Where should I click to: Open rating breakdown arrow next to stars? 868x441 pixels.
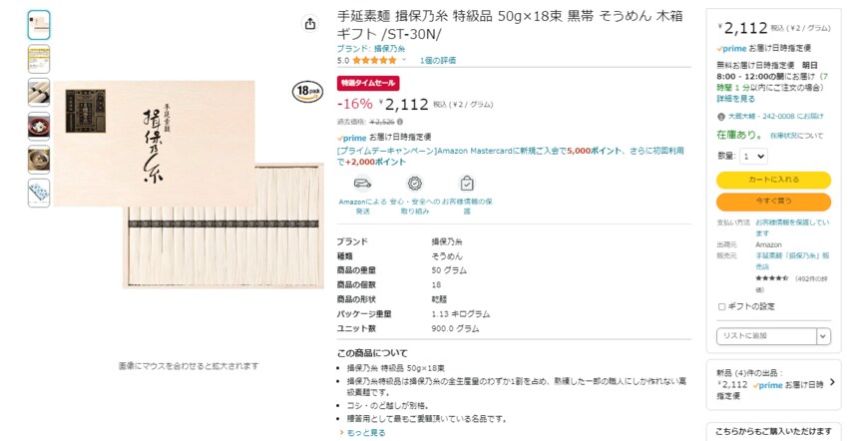[x=404, y=60]
